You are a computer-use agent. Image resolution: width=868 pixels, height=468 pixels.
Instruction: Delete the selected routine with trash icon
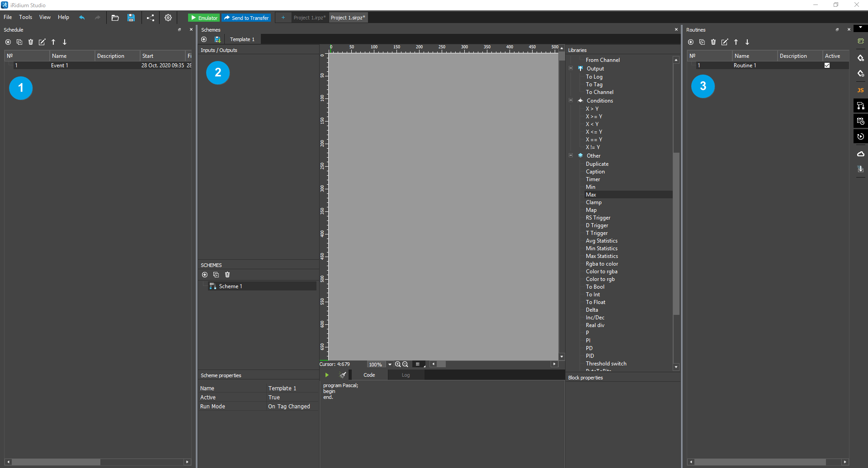pos(713,42)
